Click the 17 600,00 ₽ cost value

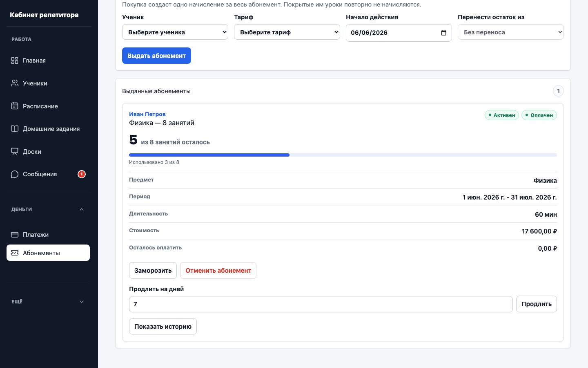[539, 231]
